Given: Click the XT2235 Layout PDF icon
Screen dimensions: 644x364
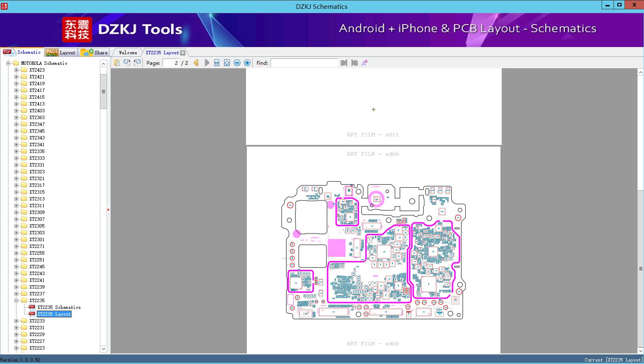Looking at the screenshot, I should click(32, 314).
